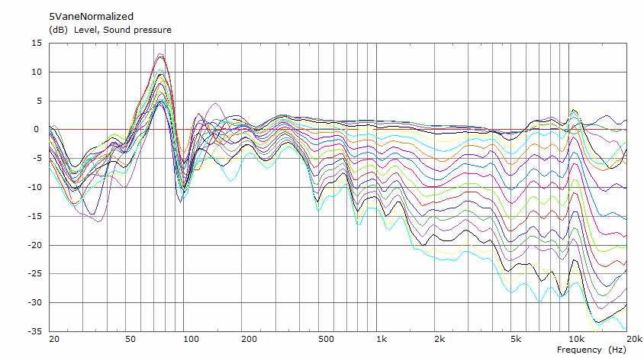Viewport: 644px width, 358px height.
Task: Click the -10 value on the dB axis
Action: [34, 188]
